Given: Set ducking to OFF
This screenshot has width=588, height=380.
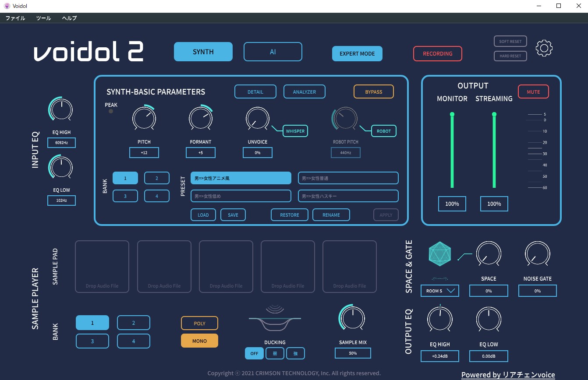Looking at the screenshot, I should point(254,353).
